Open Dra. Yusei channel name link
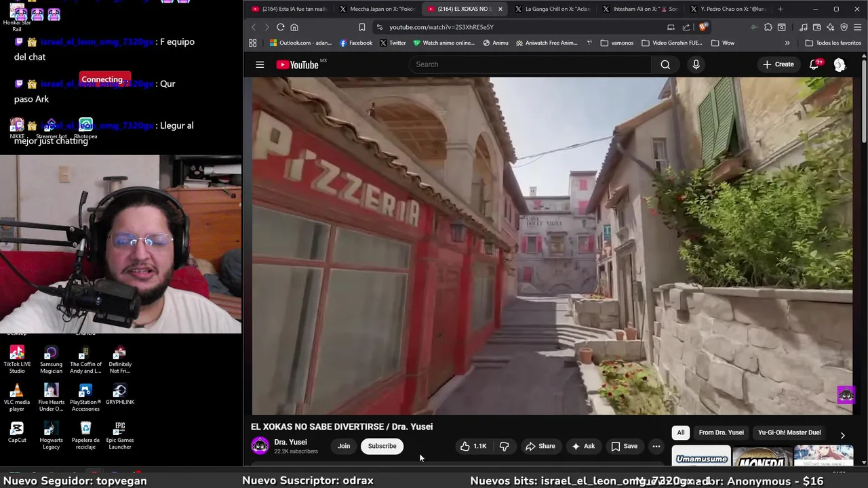 [x=290, y=442]
